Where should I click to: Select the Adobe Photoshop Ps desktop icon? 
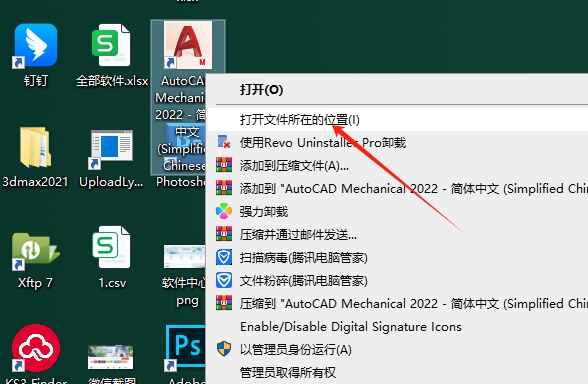(185, 347)
